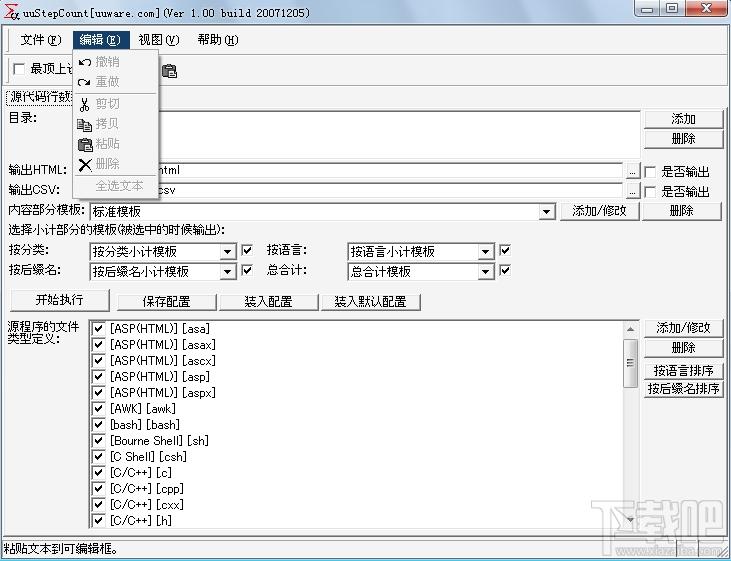Click the file type list scrollbar thumb
This screenshot has height=561, width=731.
point(630,363)
